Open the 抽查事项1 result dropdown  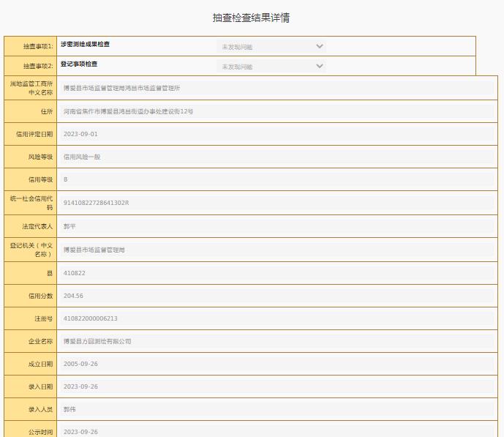271,47
